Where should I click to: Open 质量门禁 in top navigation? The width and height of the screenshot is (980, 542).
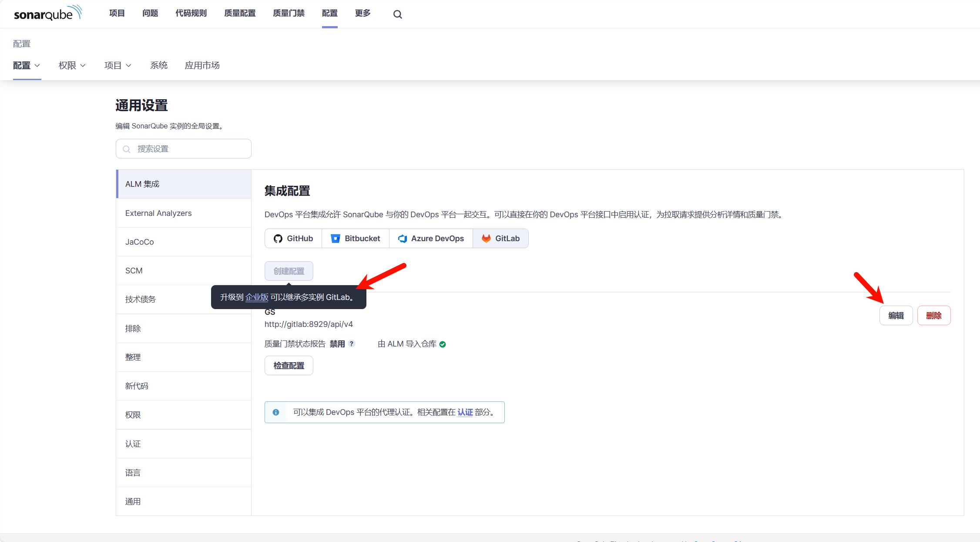289,13
